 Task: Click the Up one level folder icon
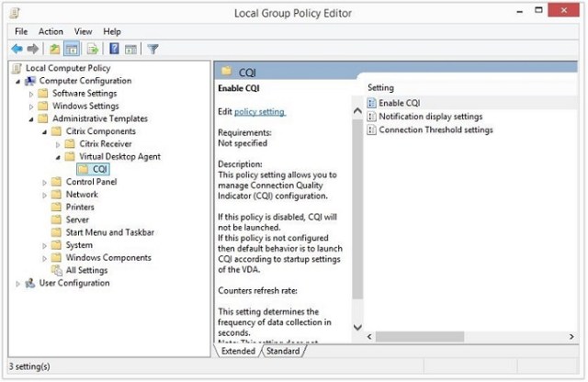(x=55, y=49)
